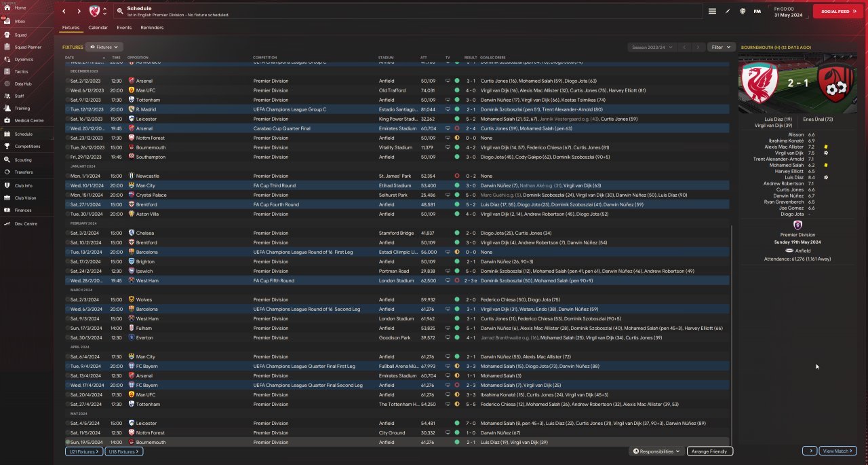Screen dimensions: 868x465
Task: Open the Club Info sidebar icon
Action: click(x=6, y=185)
